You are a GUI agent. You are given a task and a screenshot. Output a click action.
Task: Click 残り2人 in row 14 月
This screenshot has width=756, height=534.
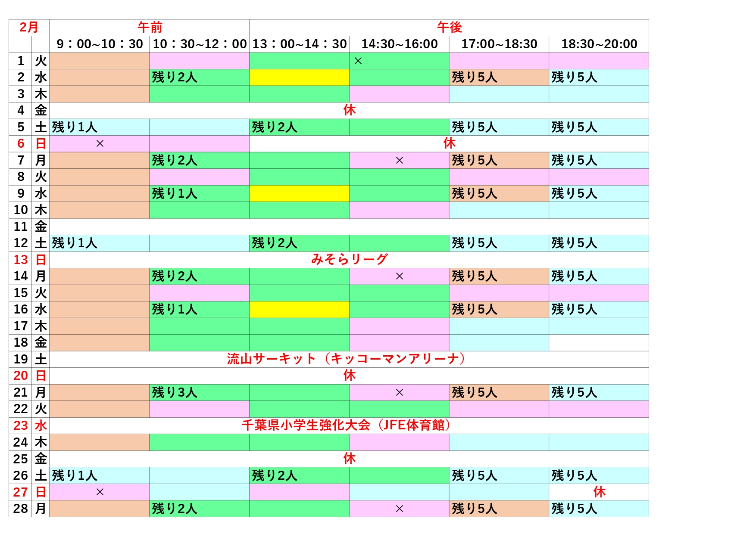[x=175, y=276]
